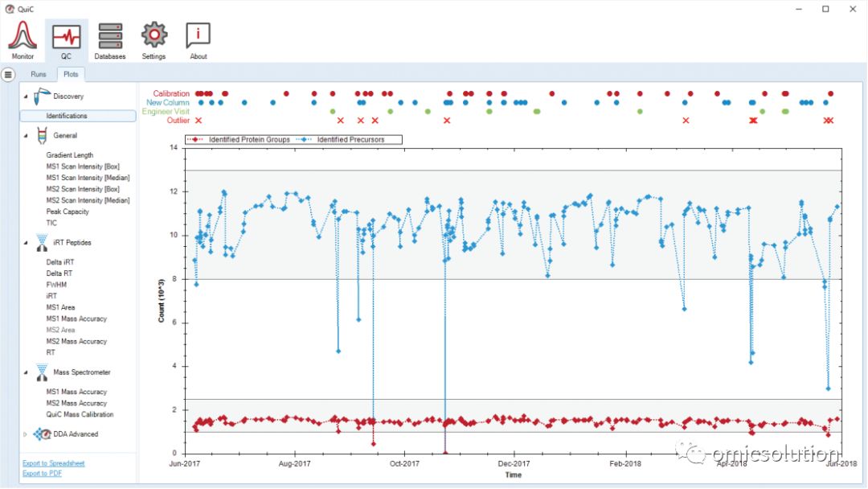868x489 pixels.
Task: Collapse the Discovery tree section
Action: pyautogui.click(x=26, y=97)
